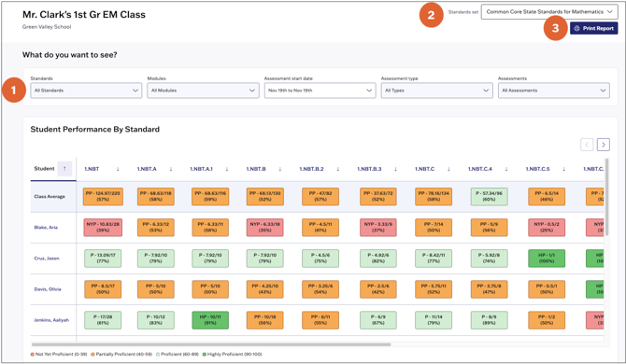Go to next standards page with right chevron

[604, 145]
